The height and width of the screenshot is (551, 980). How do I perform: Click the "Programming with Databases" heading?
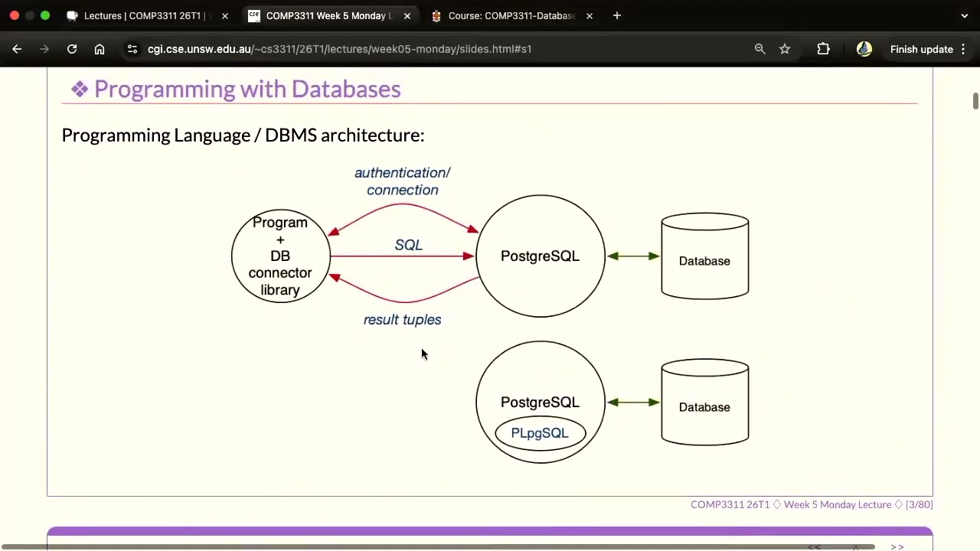tap(247, 89)
